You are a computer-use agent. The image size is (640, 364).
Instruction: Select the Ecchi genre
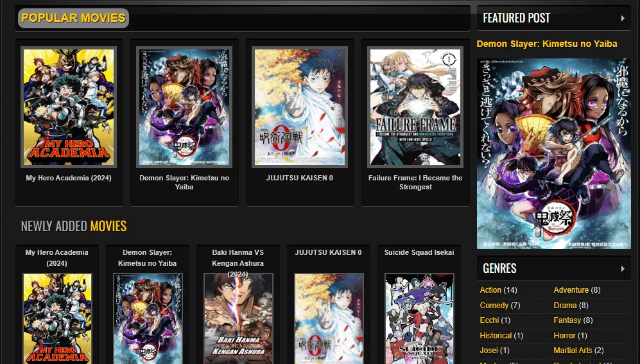point(489,320)
